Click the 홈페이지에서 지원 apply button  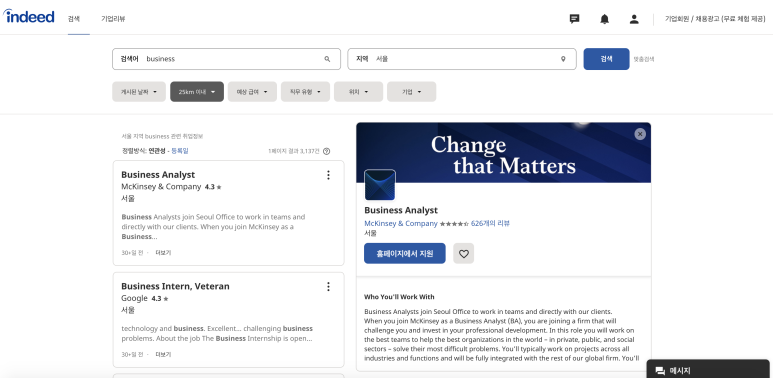pyautogui.click(x=405, y=253)
